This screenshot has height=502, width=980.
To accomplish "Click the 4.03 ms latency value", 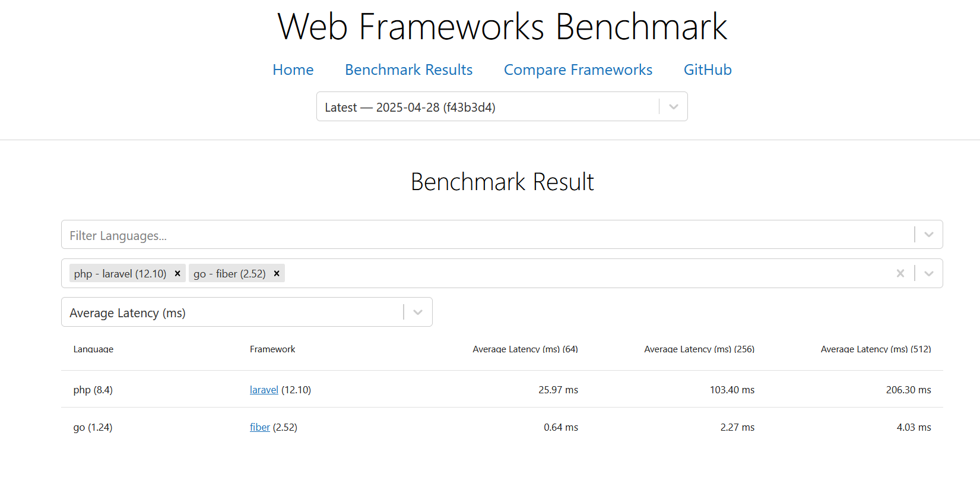I will (x=914, y=427).
